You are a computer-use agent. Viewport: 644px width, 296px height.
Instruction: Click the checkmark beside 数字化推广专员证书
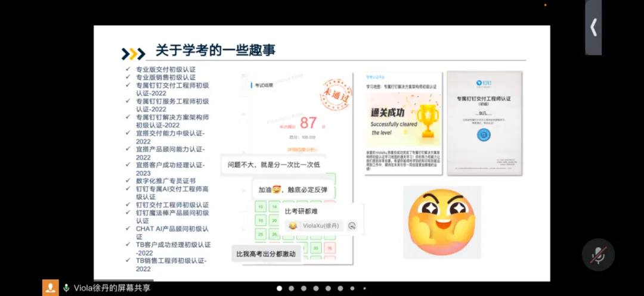[128, 180]
